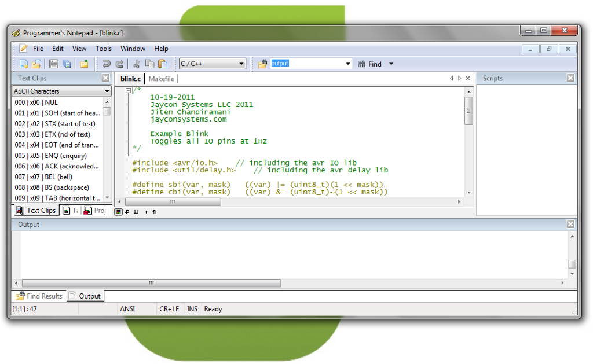
Task: Open the Help menu
Action: (161, 49)
